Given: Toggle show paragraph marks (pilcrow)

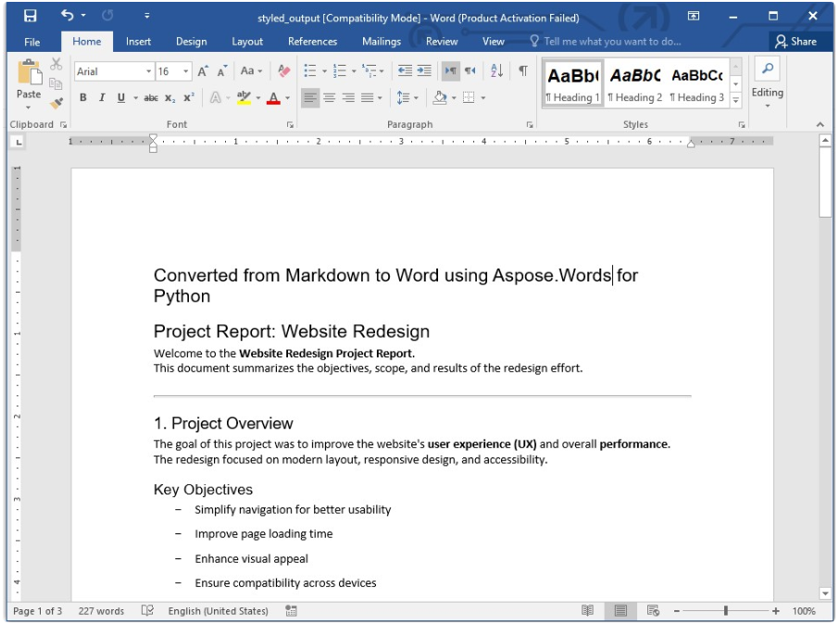Looking at the screenshot, I should 523,71.
